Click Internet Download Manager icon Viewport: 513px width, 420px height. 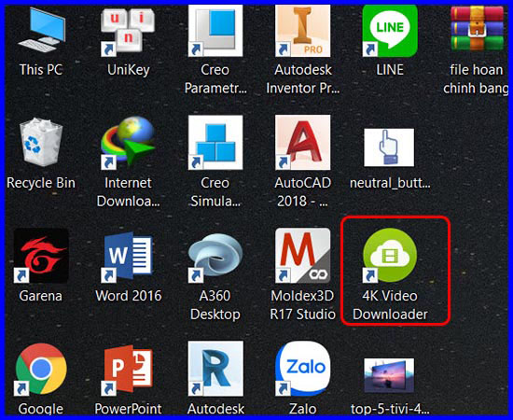click(x=128, y=143)
